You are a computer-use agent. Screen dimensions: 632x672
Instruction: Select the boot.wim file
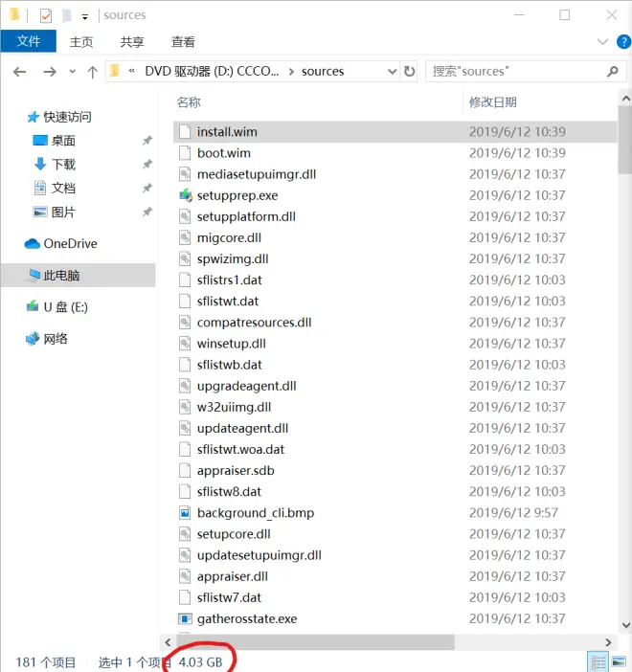click(x=223, y=153)
